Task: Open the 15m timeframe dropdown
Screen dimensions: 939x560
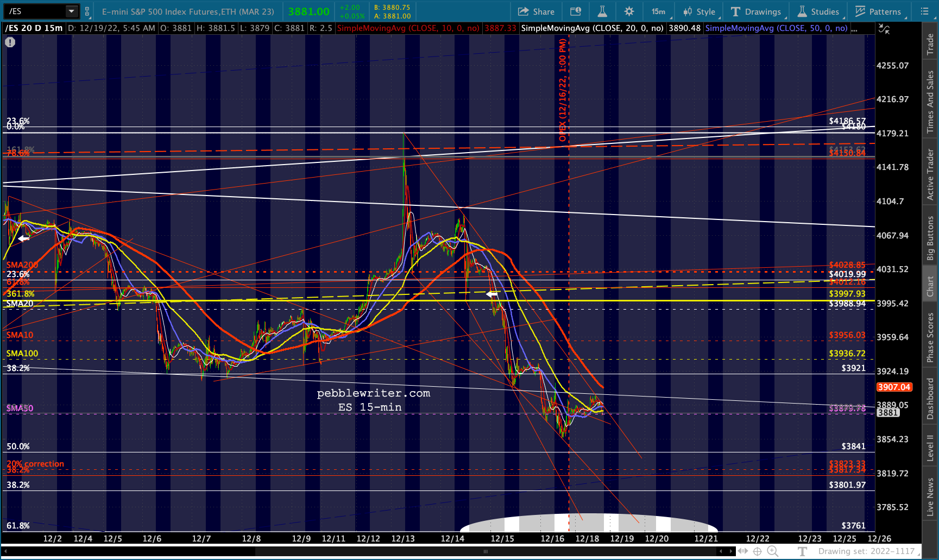Action: coord(659,11)
